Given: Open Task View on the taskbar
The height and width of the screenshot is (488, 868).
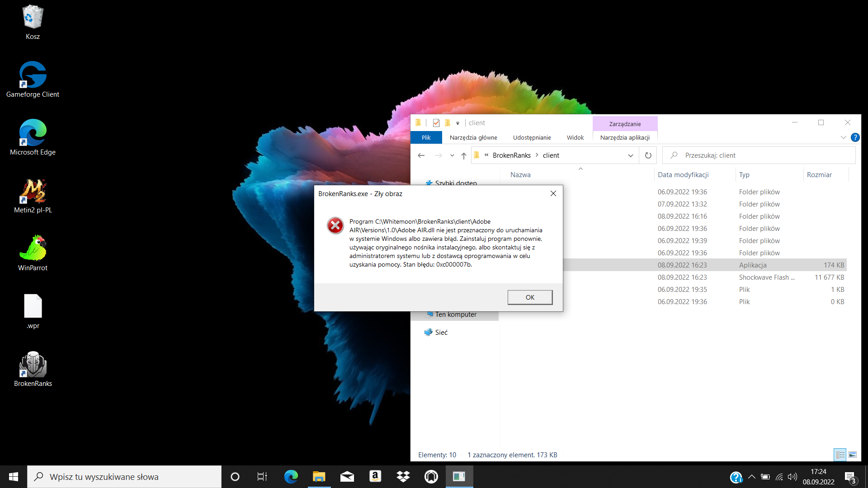Looking at the screenshot, I should coord(262,477).
